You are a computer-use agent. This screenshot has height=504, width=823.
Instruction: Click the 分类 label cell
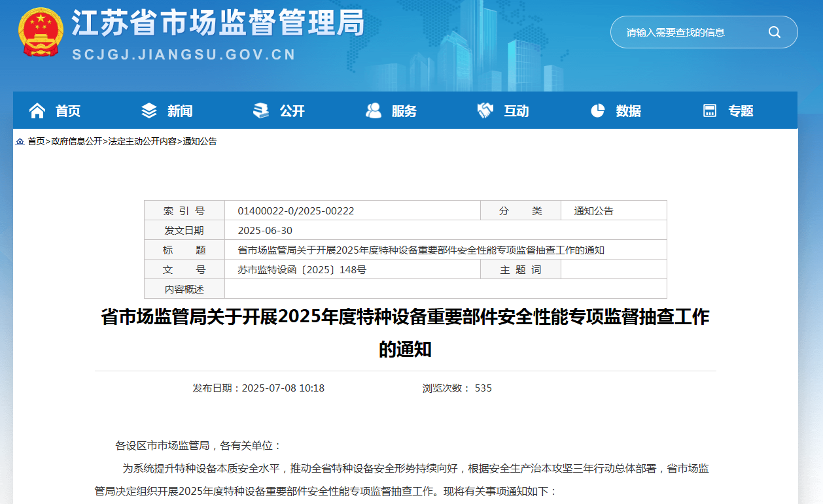tap(521, 210)
